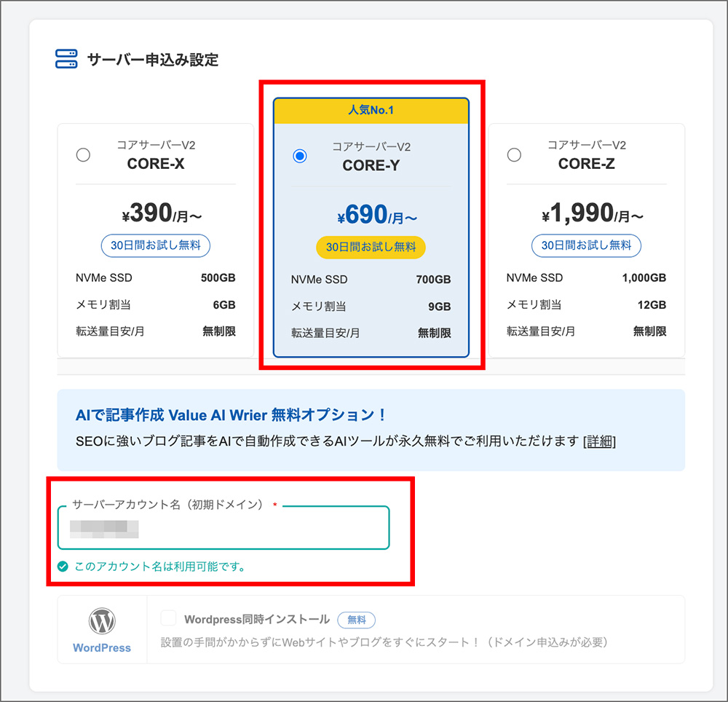Click the ¥690/月〜 price on CORE-Y

(x=371, y=216)
